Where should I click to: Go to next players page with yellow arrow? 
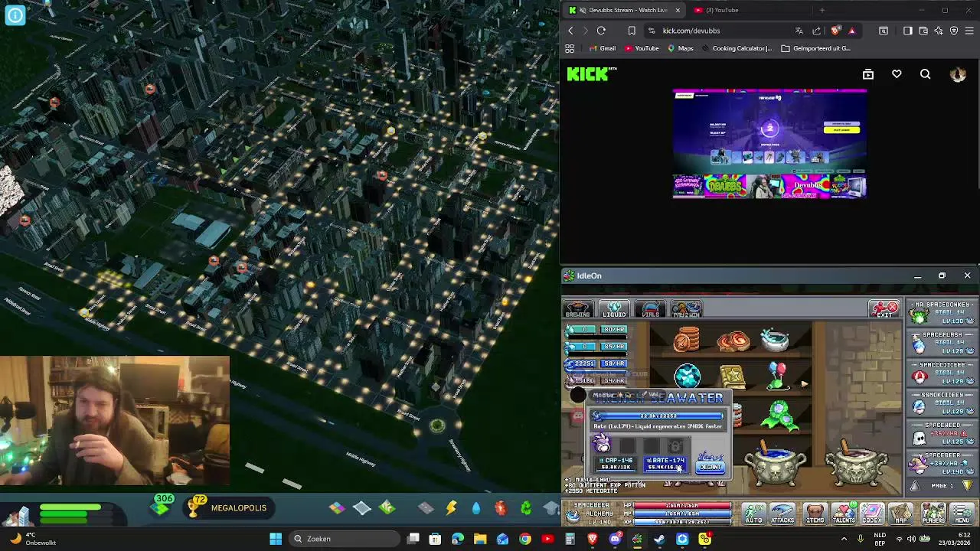pos(968,485)
